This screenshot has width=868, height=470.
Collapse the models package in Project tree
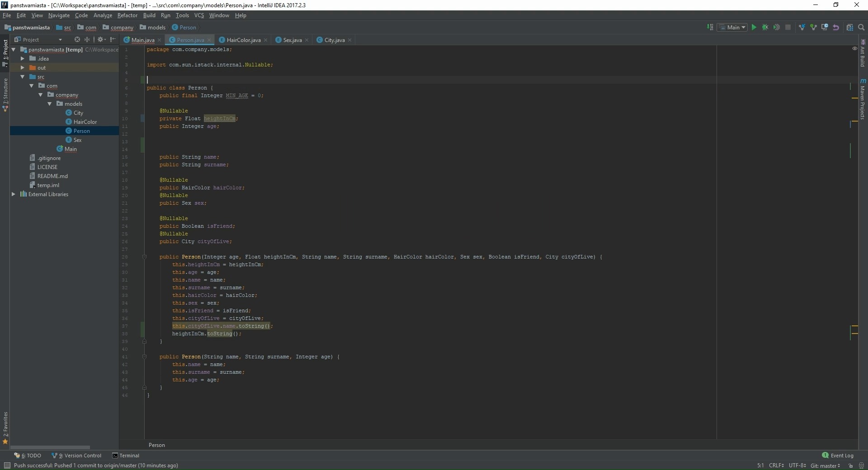pyautogui.click(x=49, y=104)
